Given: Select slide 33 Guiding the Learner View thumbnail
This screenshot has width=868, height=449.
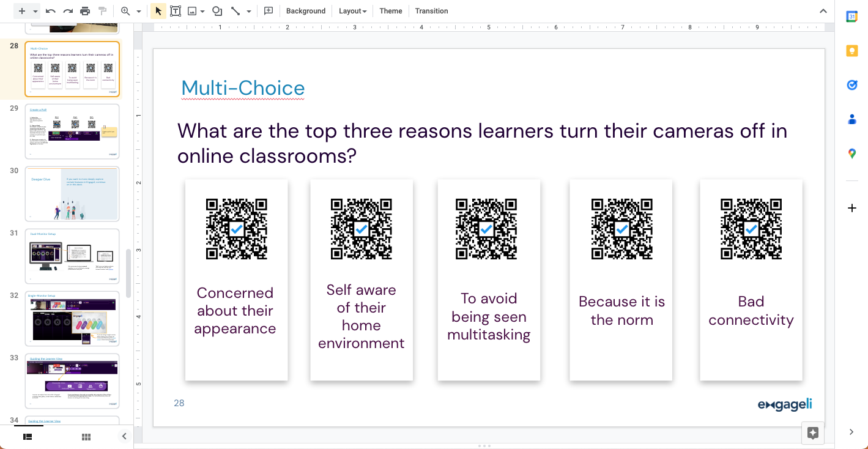Looking at the screenshot, I should (x=72, y=381).
